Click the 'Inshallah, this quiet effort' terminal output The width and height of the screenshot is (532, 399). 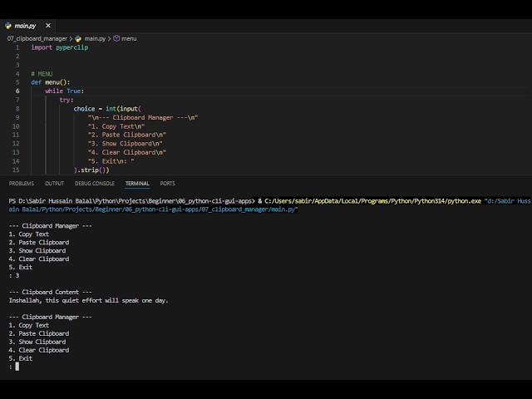[89, 301]
